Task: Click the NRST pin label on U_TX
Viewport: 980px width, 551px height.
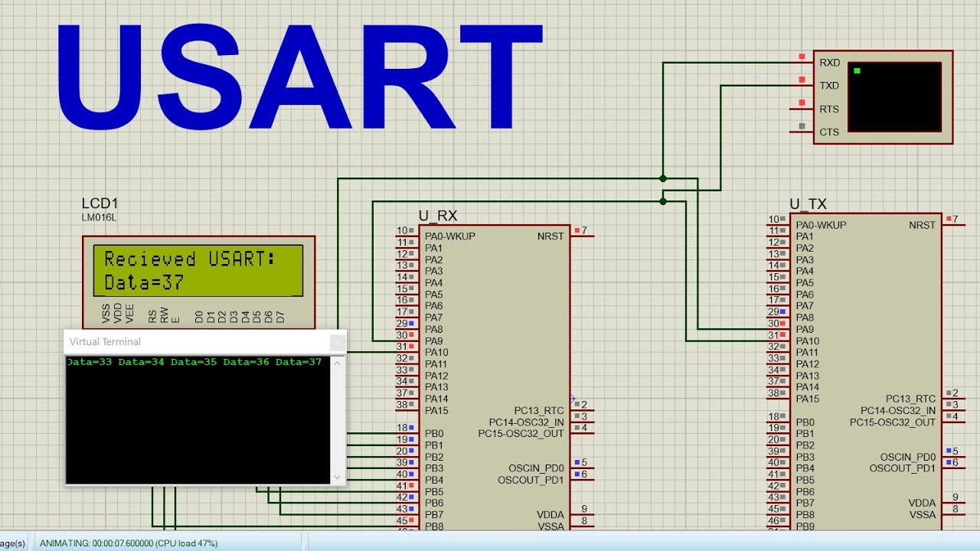Action: [x=923, y=225]
